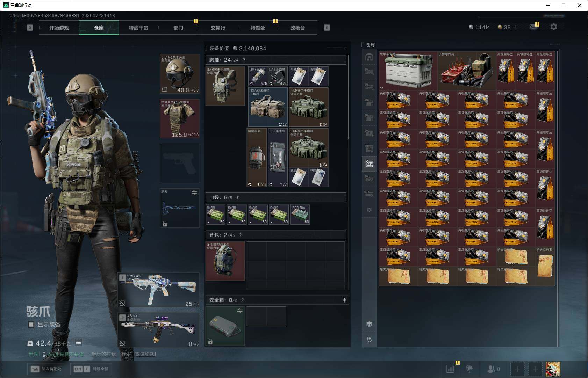Toggle the pin icon on 安全箱 header
The image size is (588, 378).
(x=344, y=300)
